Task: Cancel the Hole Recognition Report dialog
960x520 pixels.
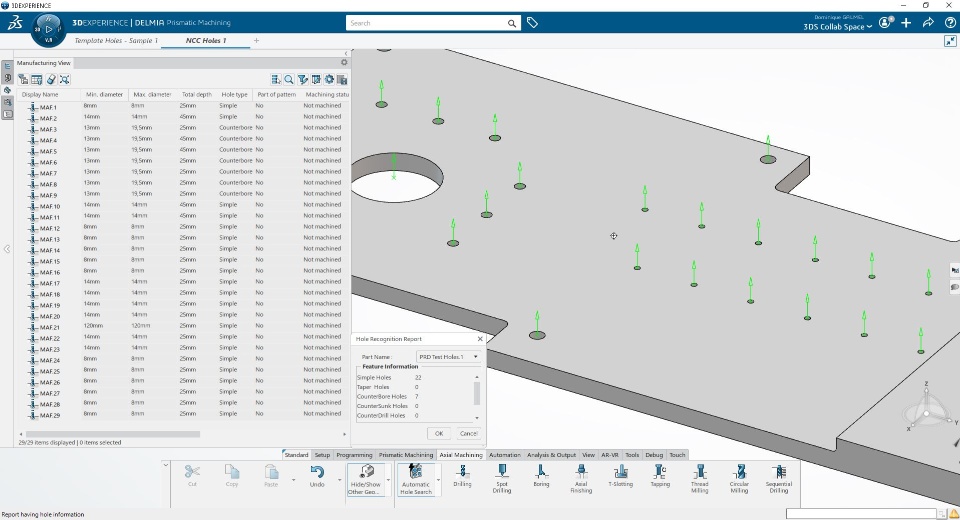Action: [468, 433]
